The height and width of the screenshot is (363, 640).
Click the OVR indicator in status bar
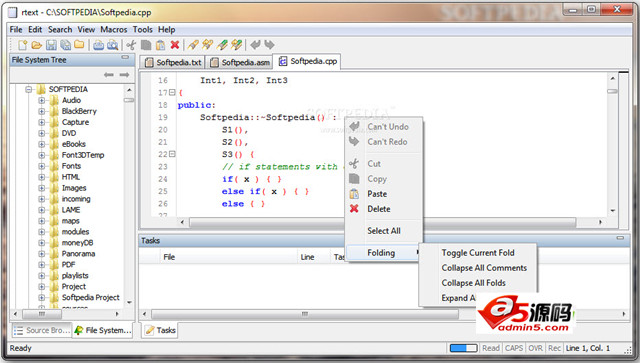[x=535, y=348]
